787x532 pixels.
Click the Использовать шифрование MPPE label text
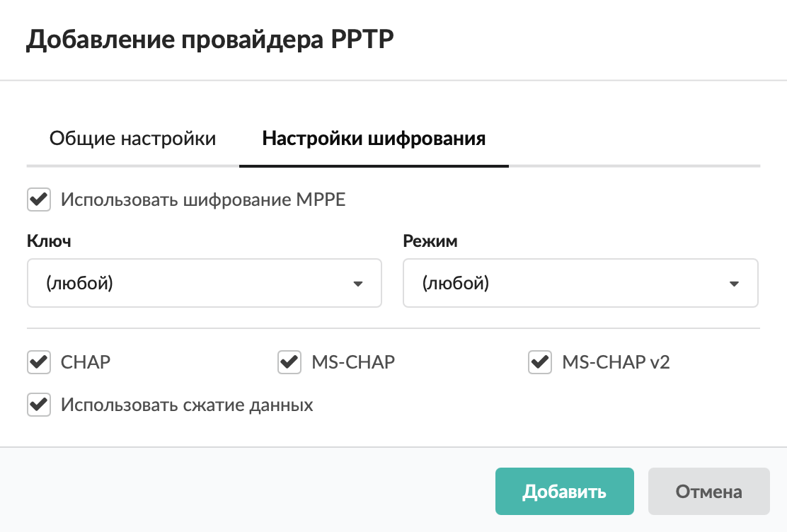click(203, 199)
